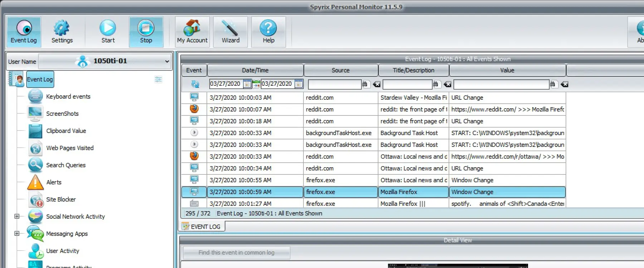Screen dimensions: 644x268
Task: Select Search Queries label
Action: click(x=66, y=165)
